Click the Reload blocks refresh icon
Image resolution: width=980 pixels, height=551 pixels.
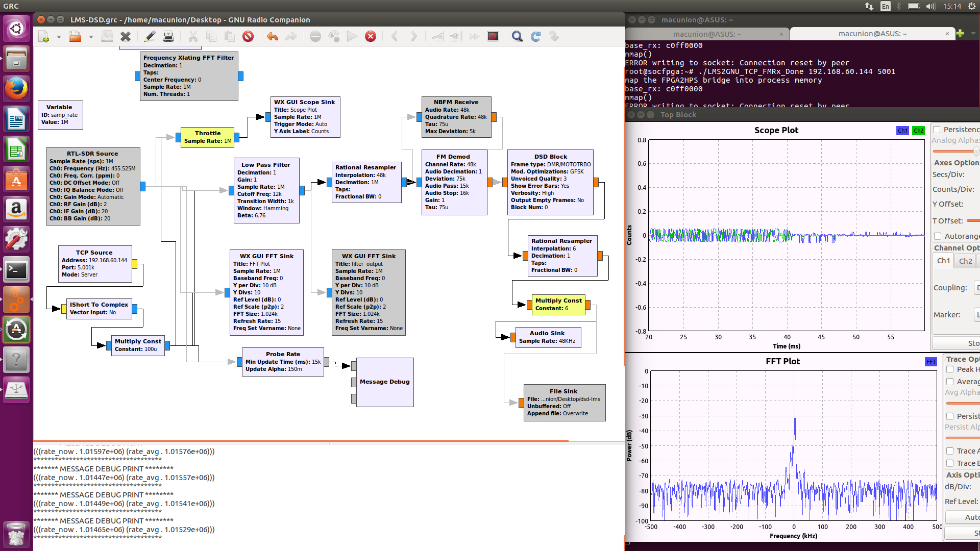coord(535,37)
